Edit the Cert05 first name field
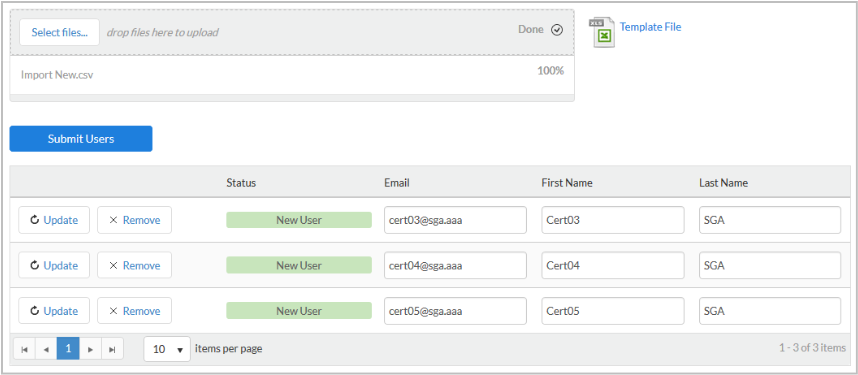 [613, 311]
